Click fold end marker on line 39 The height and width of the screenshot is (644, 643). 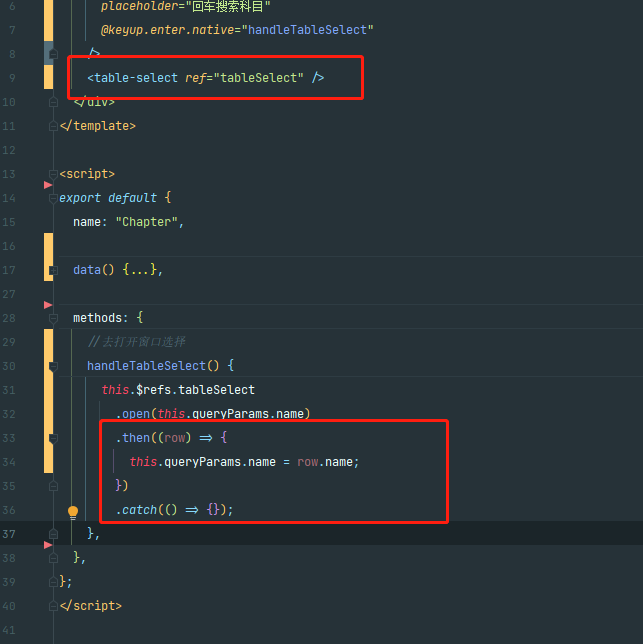point(53,582)
